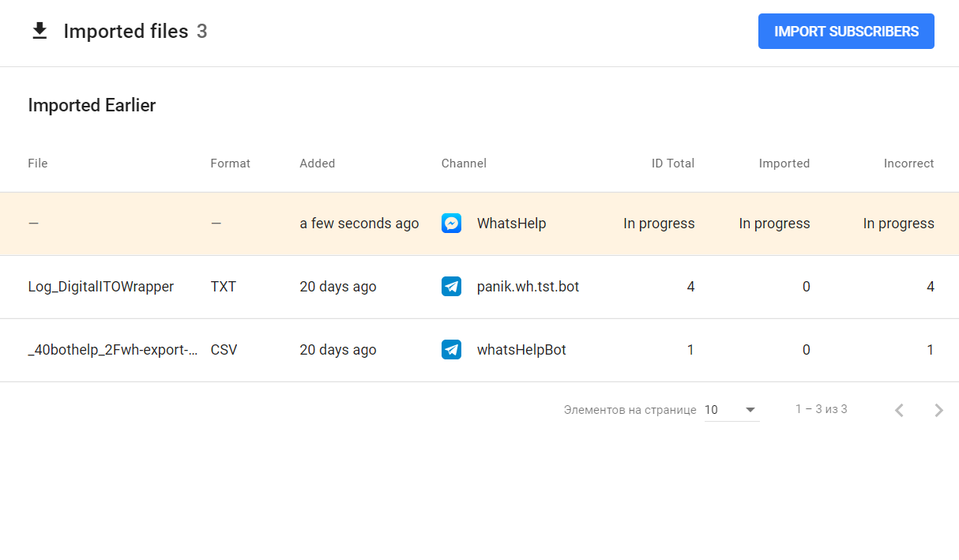
Task: Click the file count 3 beside title
Action: tap(202, 32)
